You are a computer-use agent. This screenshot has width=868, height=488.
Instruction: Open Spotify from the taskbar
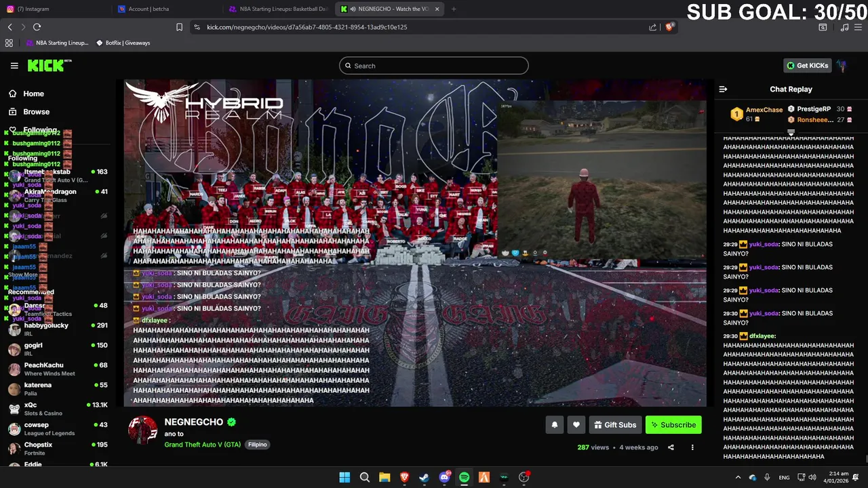[x=464, y=477]
